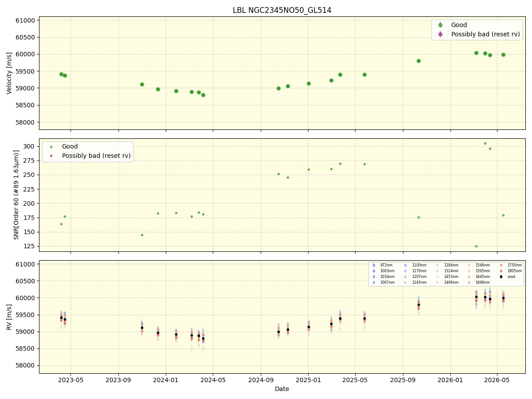This screenshot has height=399, width=532.
Task: Click the 1100nm legend entry
Action: [x=419, y=265]
